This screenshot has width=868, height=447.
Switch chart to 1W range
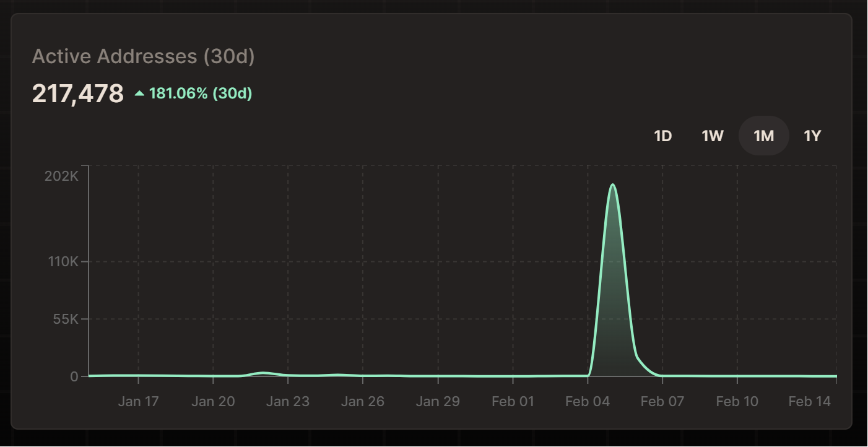tap(713, 136)
